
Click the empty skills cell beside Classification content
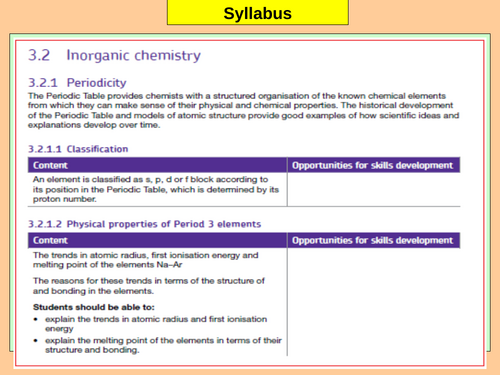[x=374, y=189]
